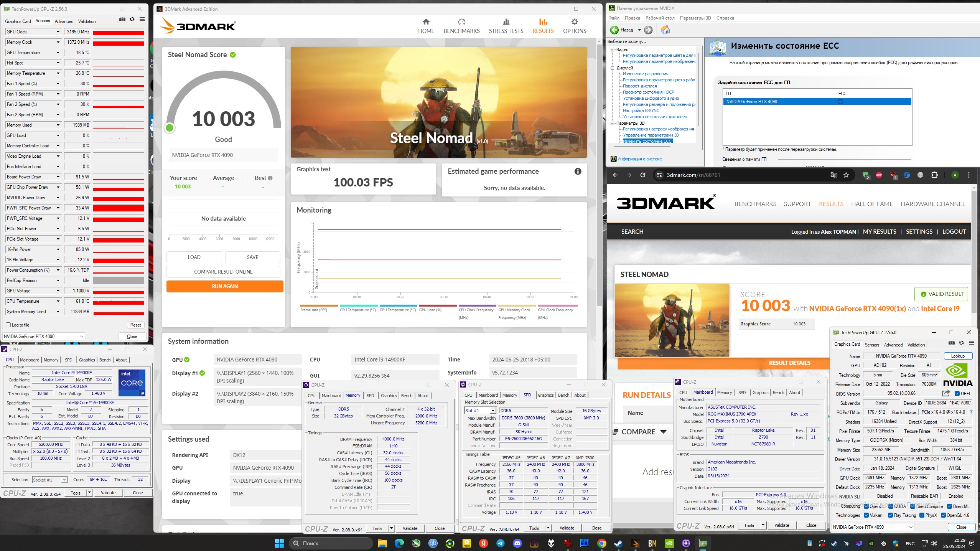980x551 pixels.
Task: Open Информация о системе link
Action: pyautogui.click(x=639, y=159)
